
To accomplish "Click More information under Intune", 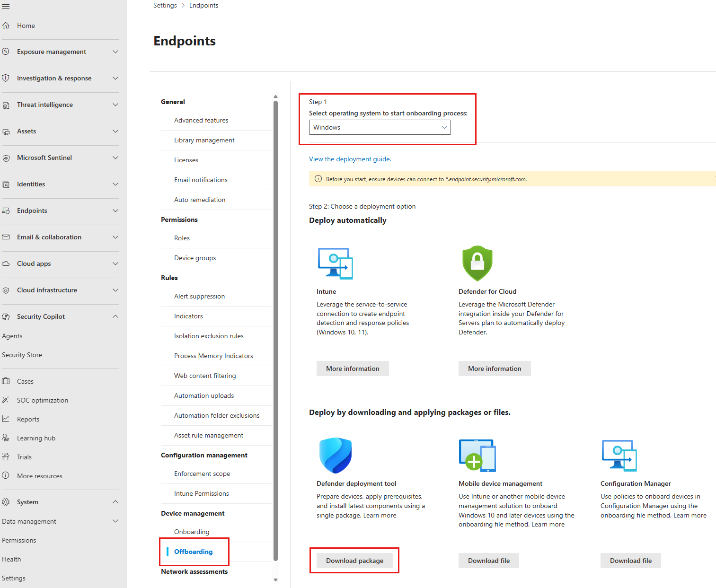I will coord(353,369).
